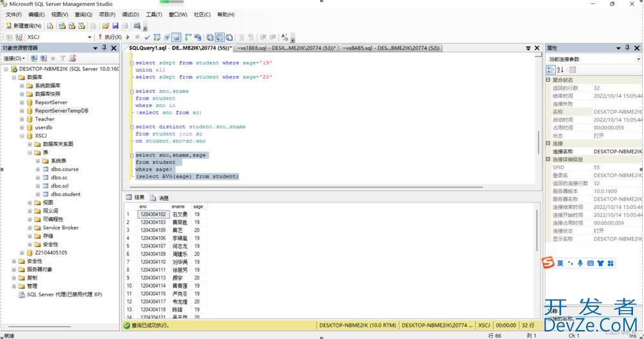Switch to the 结果 results tab
This screenshot has width=644, height=339.
[x=135, y=197]
